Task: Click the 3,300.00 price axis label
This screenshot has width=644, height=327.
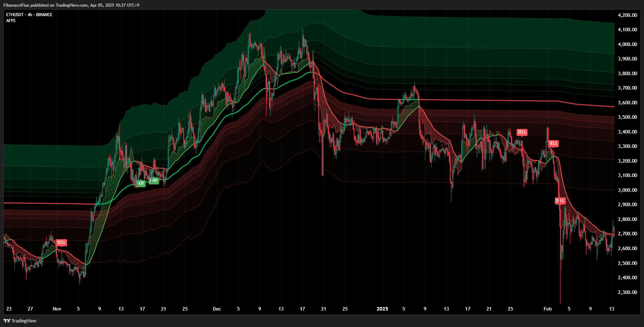Action: [628, 146]
